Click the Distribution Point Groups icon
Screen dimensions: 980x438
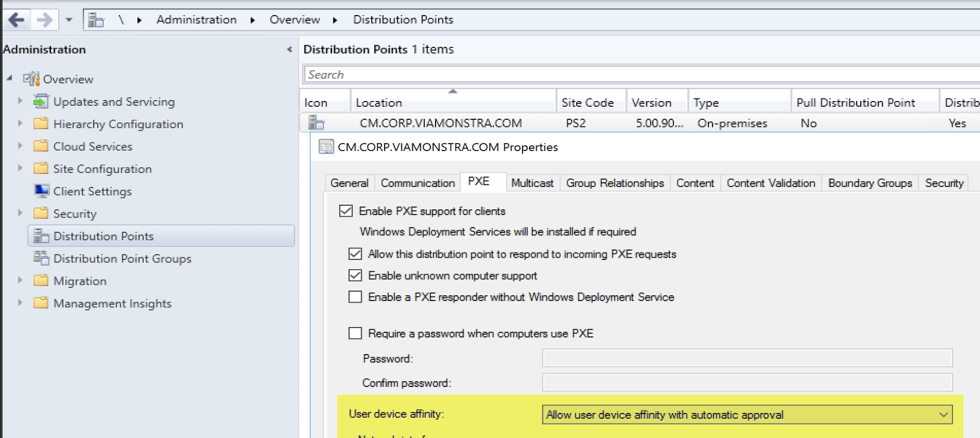tap(41, 258)
